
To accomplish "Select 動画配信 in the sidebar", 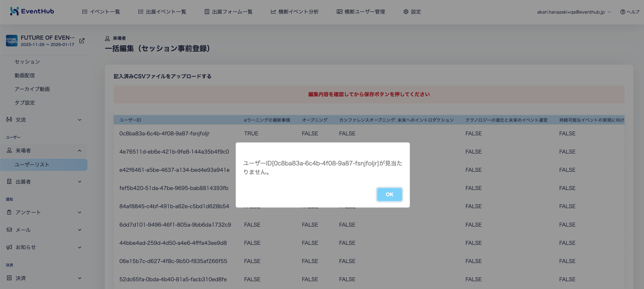I will [25, 76].
